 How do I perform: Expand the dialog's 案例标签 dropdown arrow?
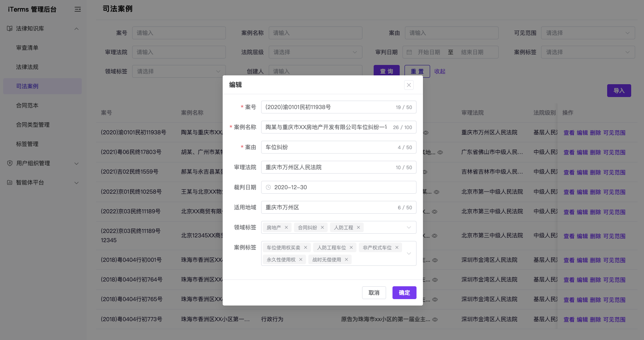(x=409, y=253)
